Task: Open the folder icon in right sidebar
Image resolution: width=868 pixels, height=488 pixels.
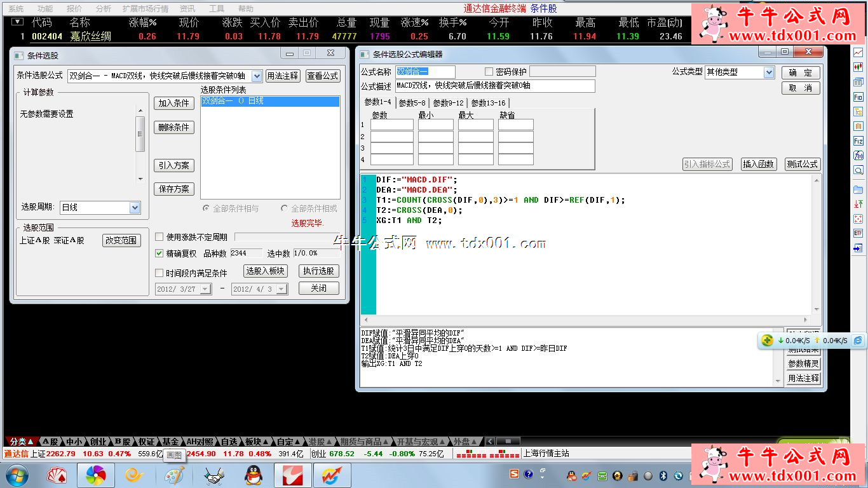Action: (858, 189)
